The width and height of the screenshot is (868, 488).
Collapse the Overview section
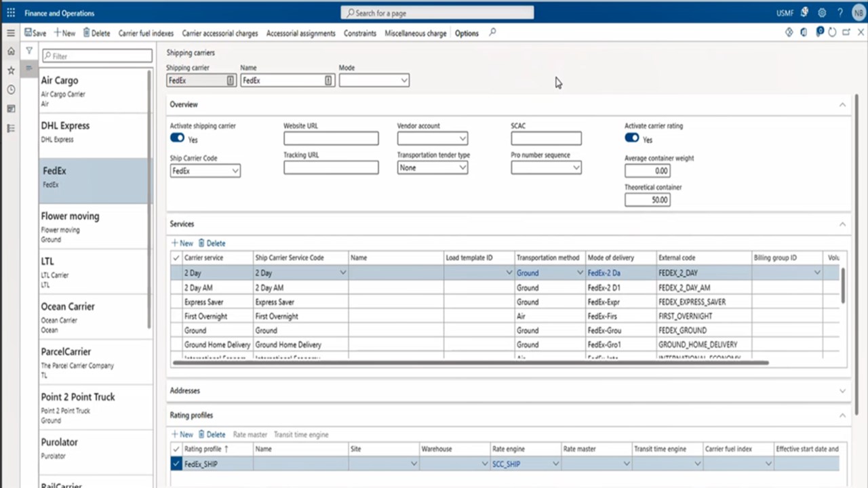pos(842,104)
